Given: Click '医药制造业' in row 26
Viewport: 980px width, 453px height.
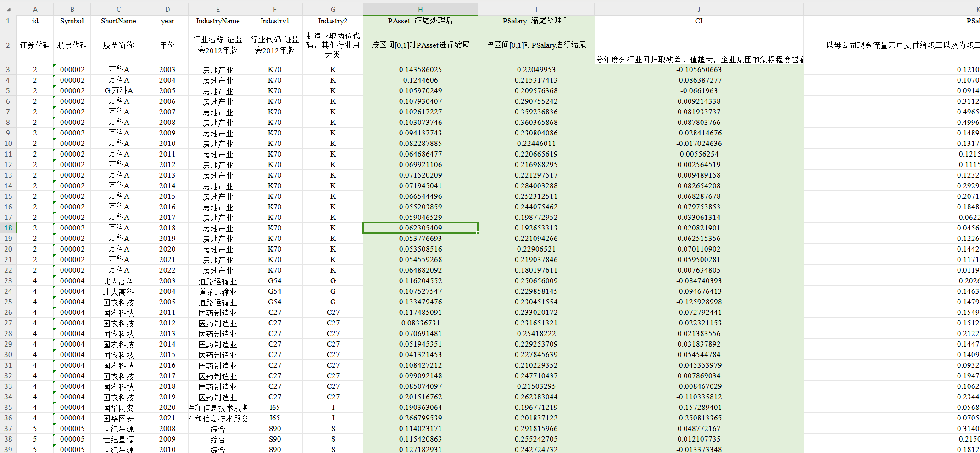Looking at the screenshot, I should point(218,312).
